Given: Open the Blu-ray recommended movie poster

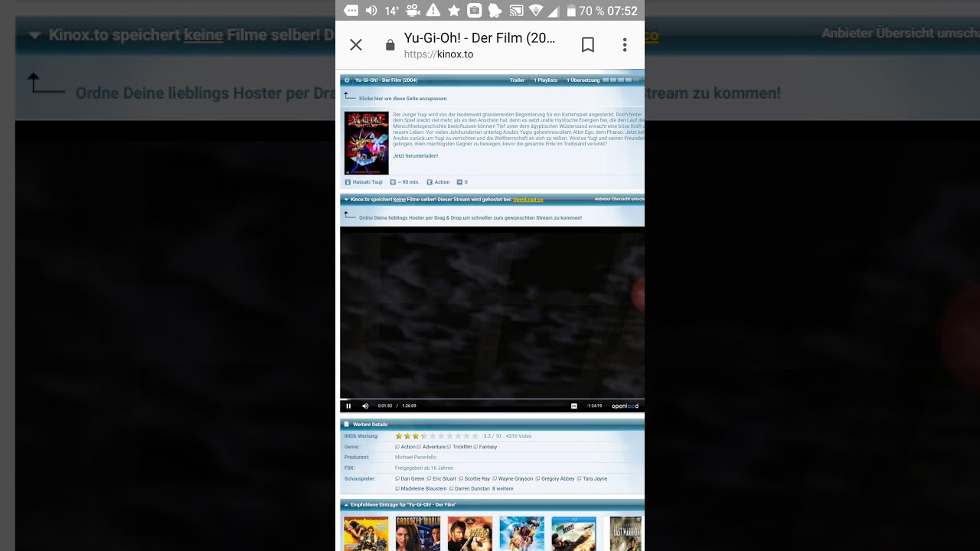Looking at the screenshot, I should click(x=573, y=534).
